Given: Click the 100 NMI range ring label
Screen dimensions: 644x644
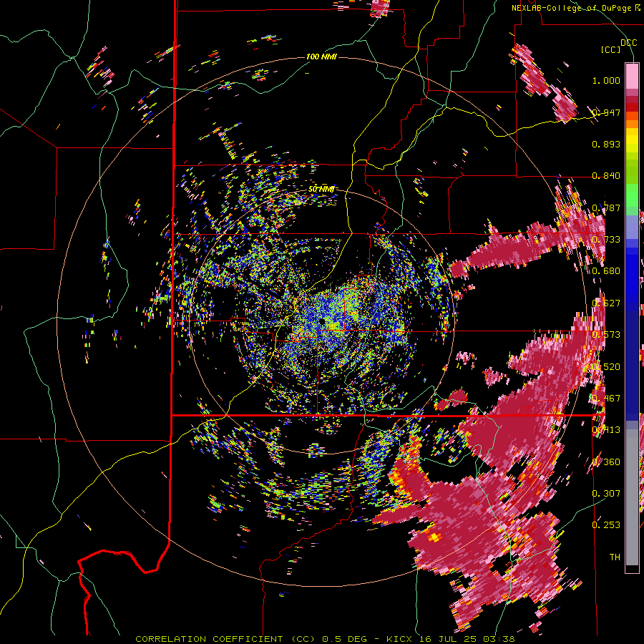Looking at the screenshot, I should (321, 57).
